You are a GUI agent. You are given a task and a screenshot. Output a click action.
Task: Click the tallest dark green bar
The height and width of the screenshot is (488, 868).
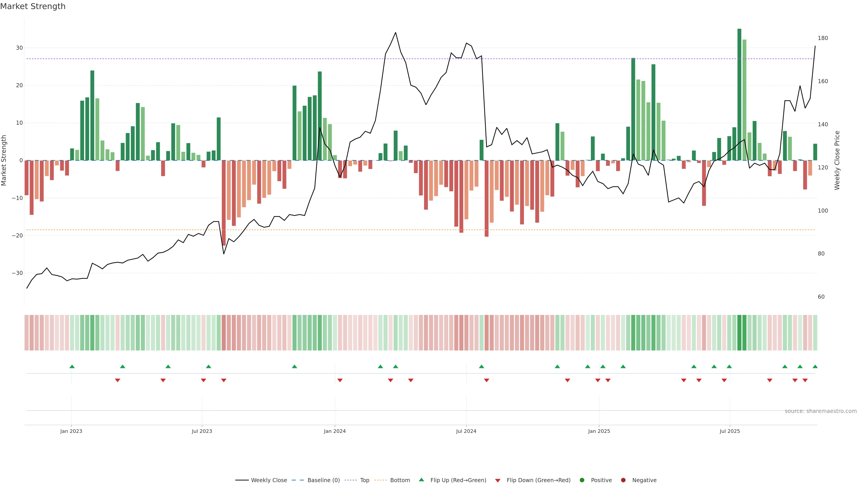pos(739,94)
